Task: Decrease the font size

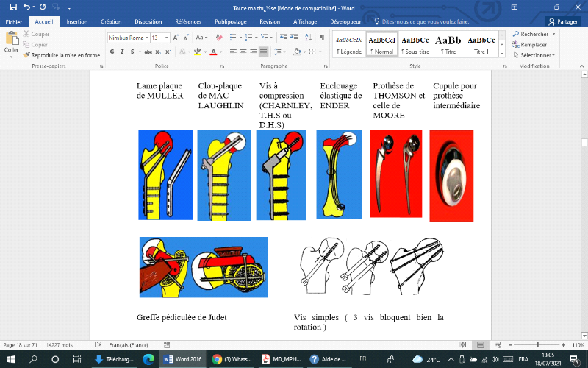Action: pos(186,38)
